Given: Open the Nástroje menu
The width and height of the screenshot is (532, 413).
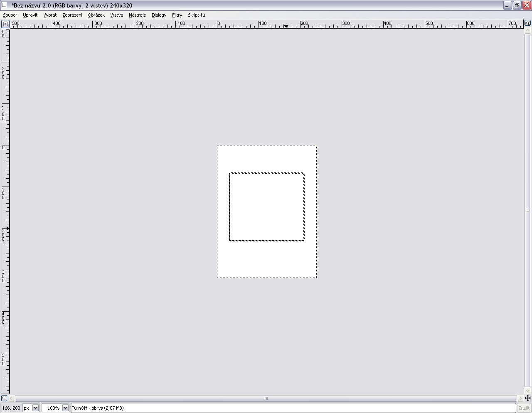Looking at the screenshot, I should 137,15.
